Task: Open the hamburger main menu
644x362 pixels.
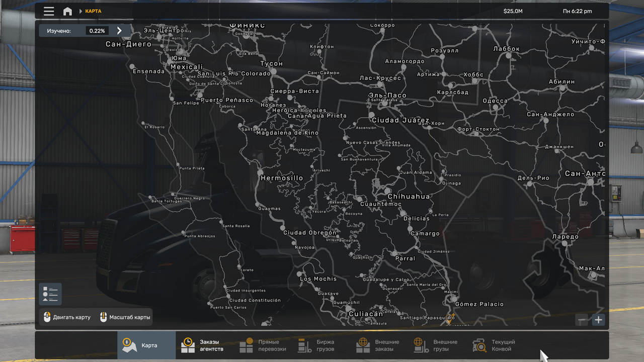Action: pos(49,11)
